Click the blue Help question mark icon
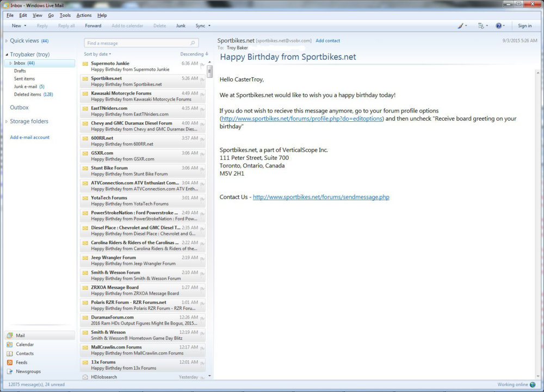Screen dimensions: 544x392 click(x=498, y=26)
